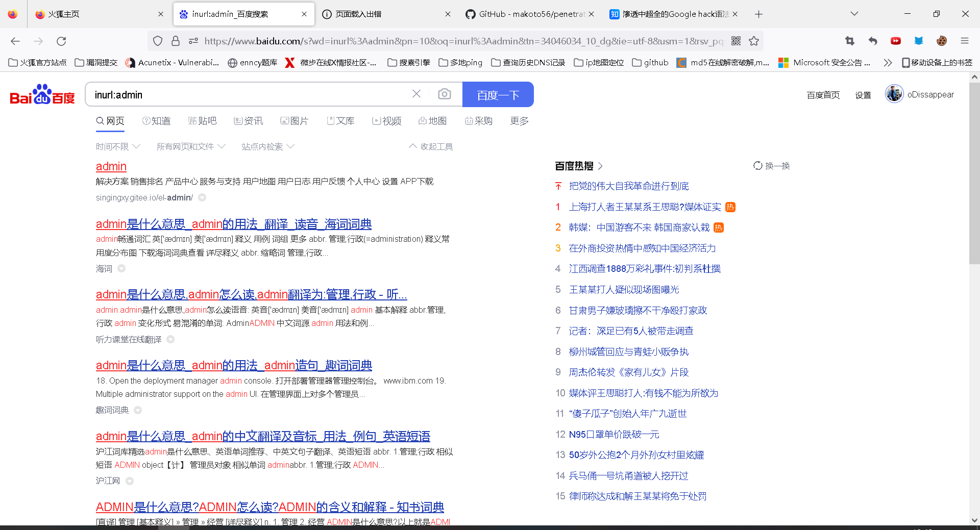This screenshot has height=530, width=980.
Task: Open the list-all-tabs chevron
Action: [x=854, y=14]
